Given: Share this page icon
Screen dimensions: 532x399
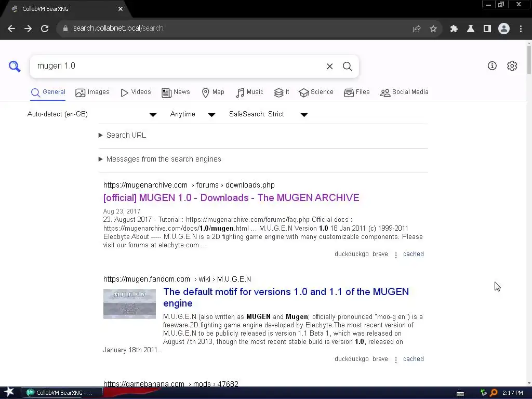Looking at the screenshot, I should click(x=417, y=29).
